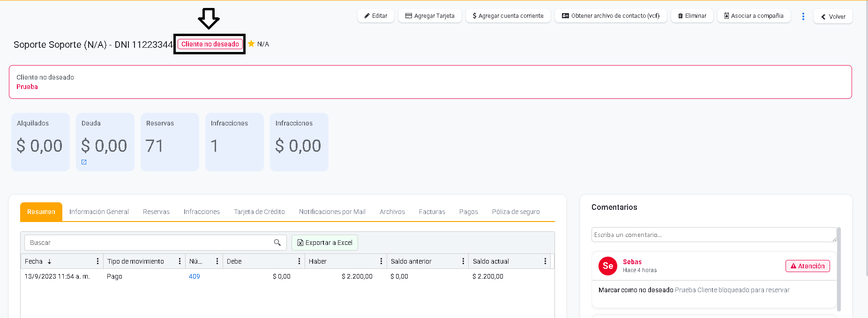868x318 pixels.
Task: Click the comments panel scrollbar
Action: [x=839, y=269]
